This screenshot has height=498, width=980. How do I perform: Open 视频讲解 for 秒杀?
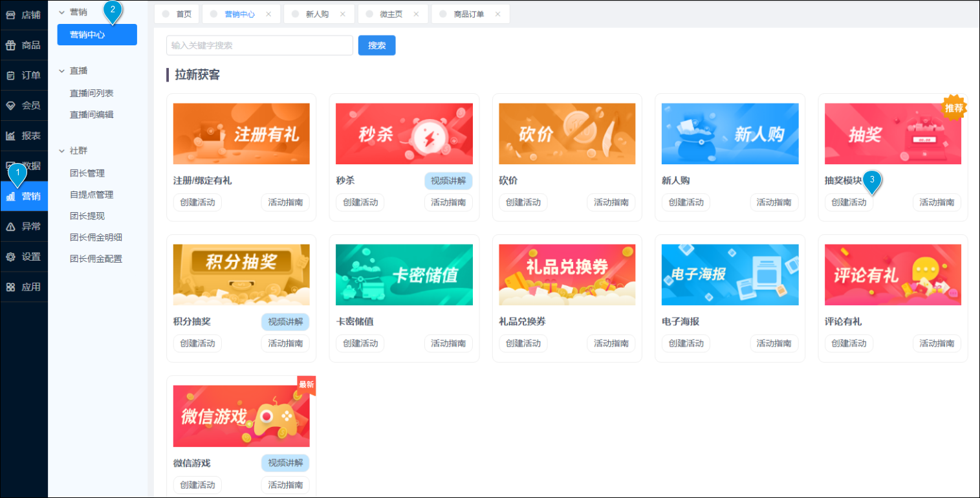448,180
